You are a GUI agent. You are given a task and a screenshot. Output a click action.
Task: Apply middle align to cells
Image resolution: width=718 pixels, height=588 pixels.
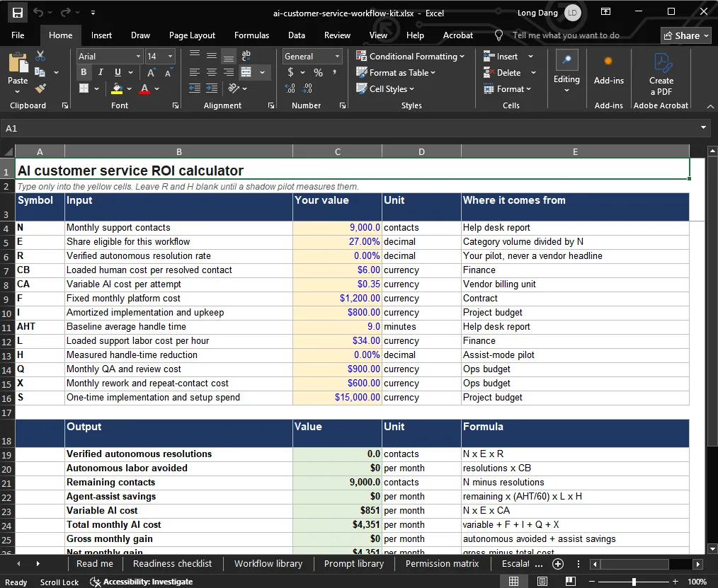coord(212,56)
